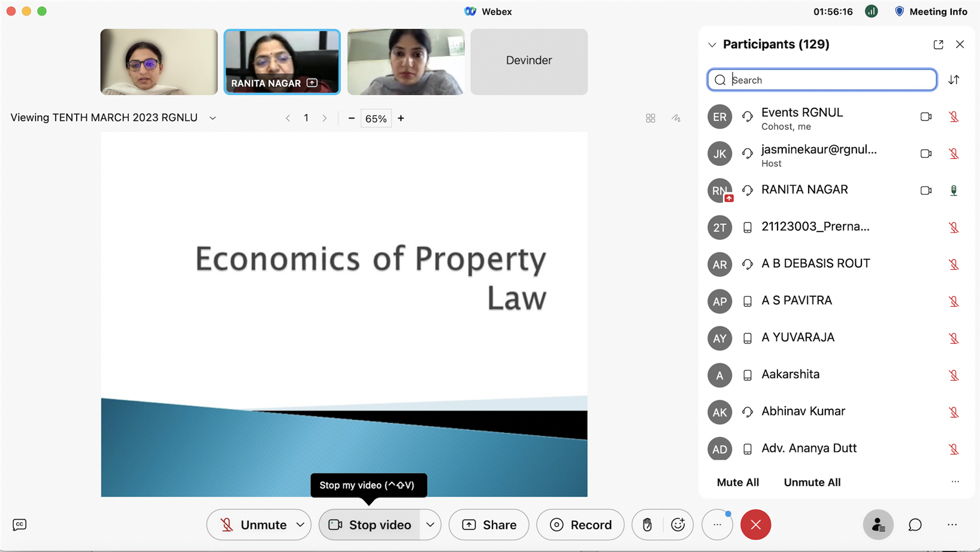Viewport: 980px width, 552px height.
Task: Select first video thumbnail with glasses
Action: (x=159, y=62)
